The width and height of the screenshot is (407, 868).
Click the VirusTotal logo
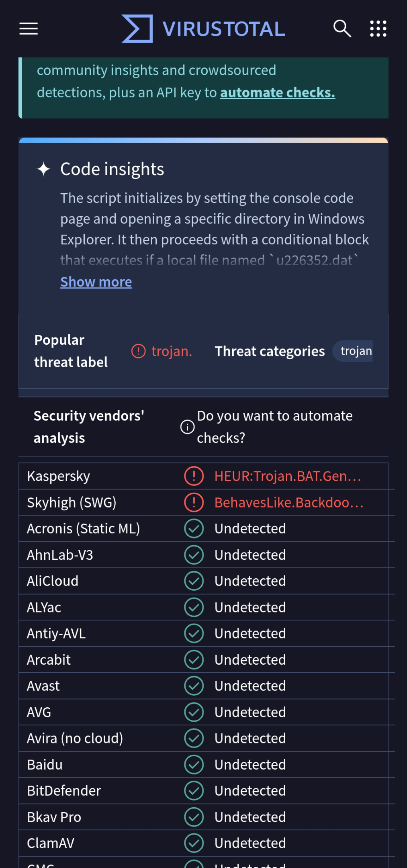(x=203, y=29)
